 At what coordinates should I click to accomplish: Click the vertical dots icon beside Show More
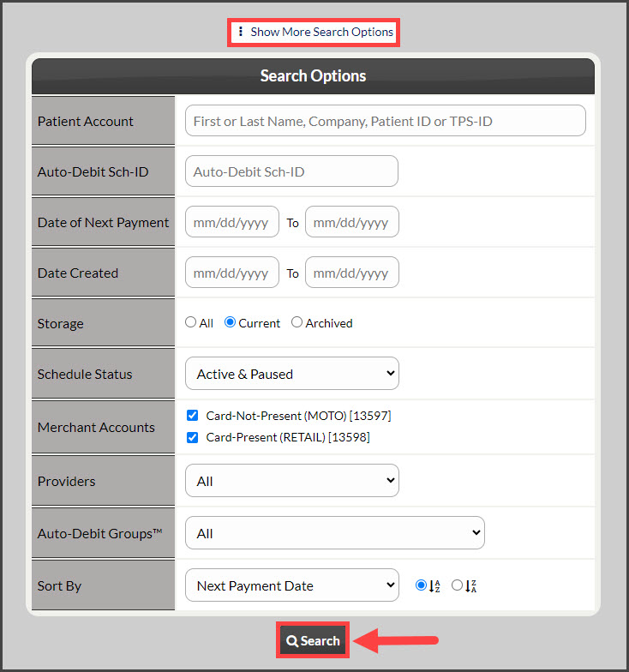(x=241, y=31)
